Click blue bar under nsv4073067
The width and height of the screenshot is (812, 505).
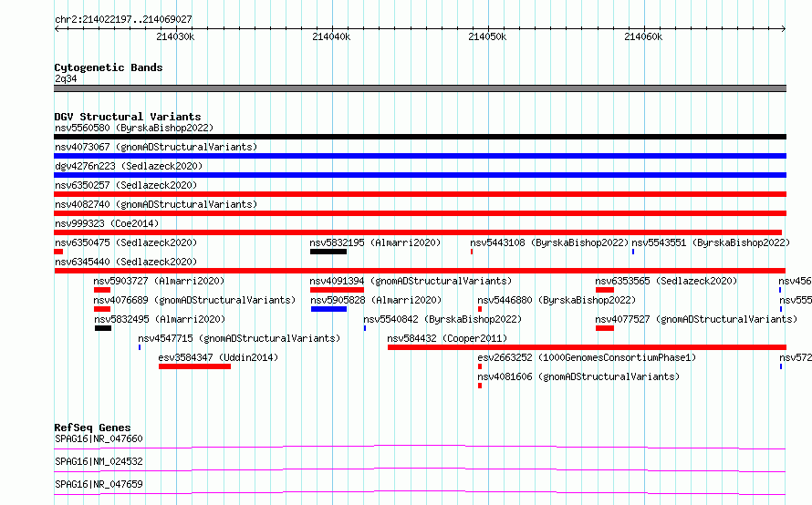(420, 156)
